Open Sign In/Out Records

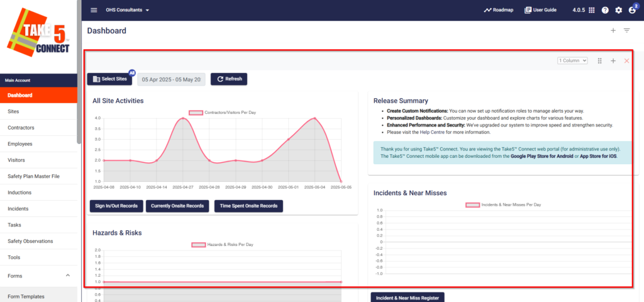pos(116,206)
